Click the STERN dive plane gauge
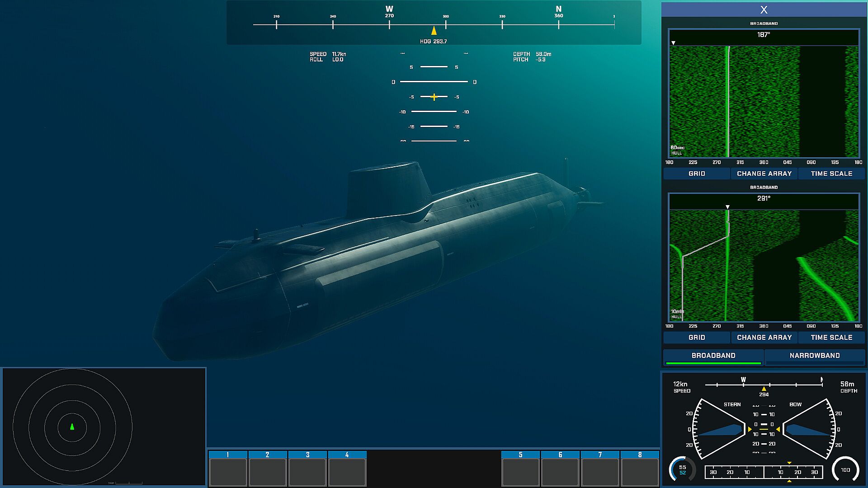This screenshot has width=868, height=488. (x=720, y=429)
